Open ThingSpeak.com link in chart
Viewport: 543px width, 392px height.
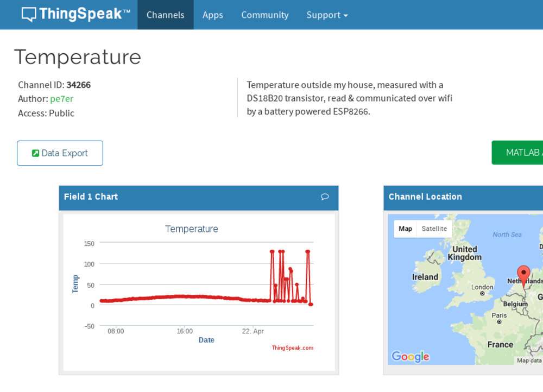click(x=292, y=348)
